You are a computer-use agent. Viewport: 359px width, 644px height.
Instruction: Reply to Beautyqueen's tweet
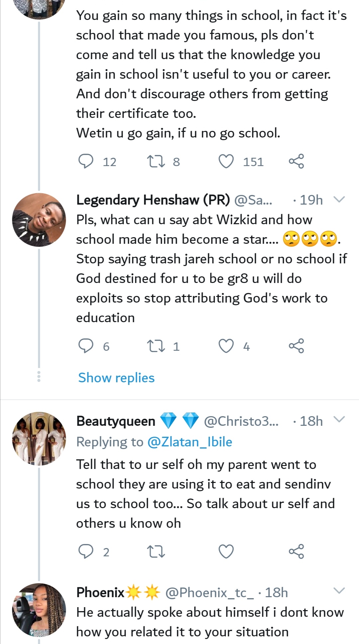[86, 551]
